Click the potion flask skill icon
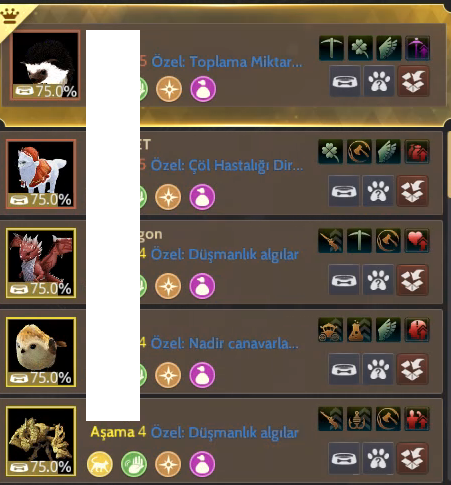This screenshot has height=485, width=451. coord(359,330)
